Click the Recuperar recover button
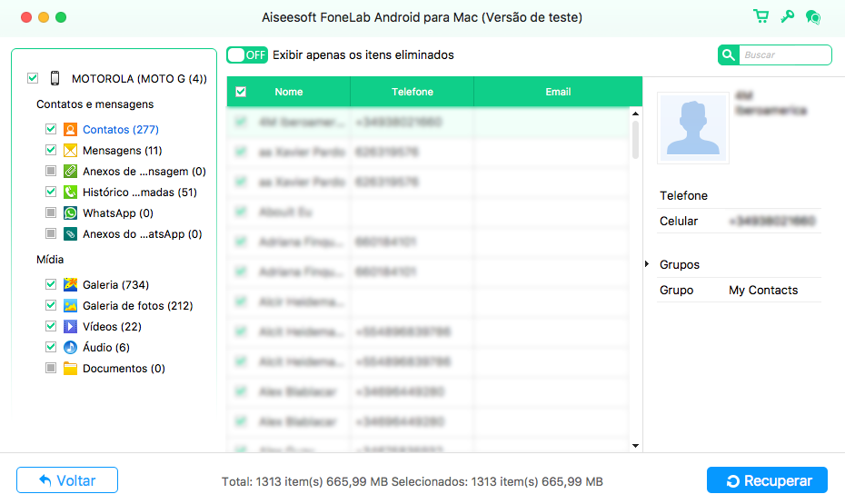845x504 pixels. tap(767, 480)
